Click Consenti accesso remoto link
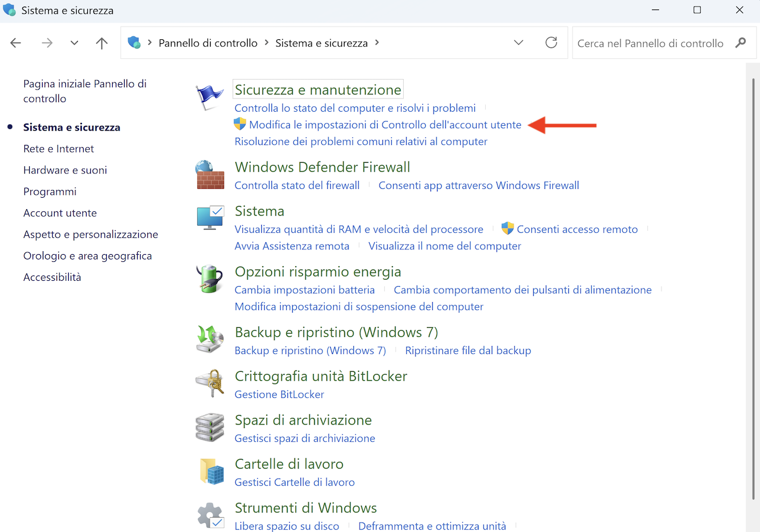Viewport: 760px width, 532px height. point(577,229)
